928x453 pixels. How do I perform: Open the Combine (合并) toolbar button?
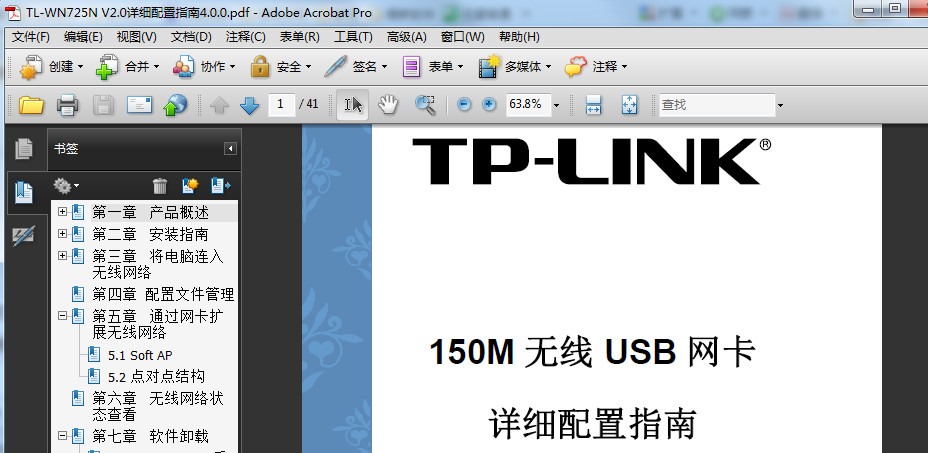click(127, 67)
